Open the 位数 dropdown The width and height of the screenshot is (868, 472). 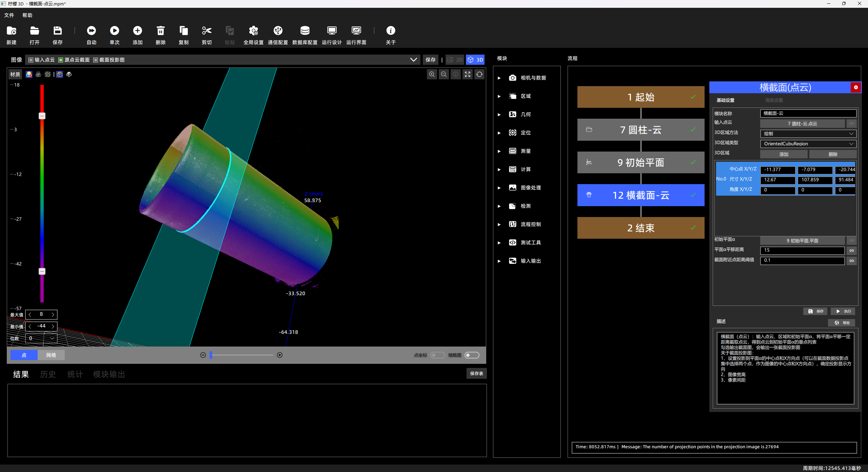click(x=41, y=338)
